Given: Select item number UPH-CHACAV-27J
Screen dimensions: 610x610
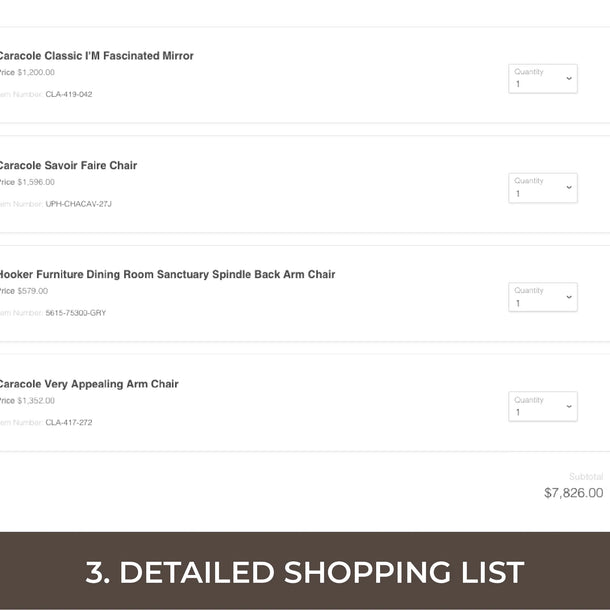Looking at the screenshot, I should click(x=79, y=204).
